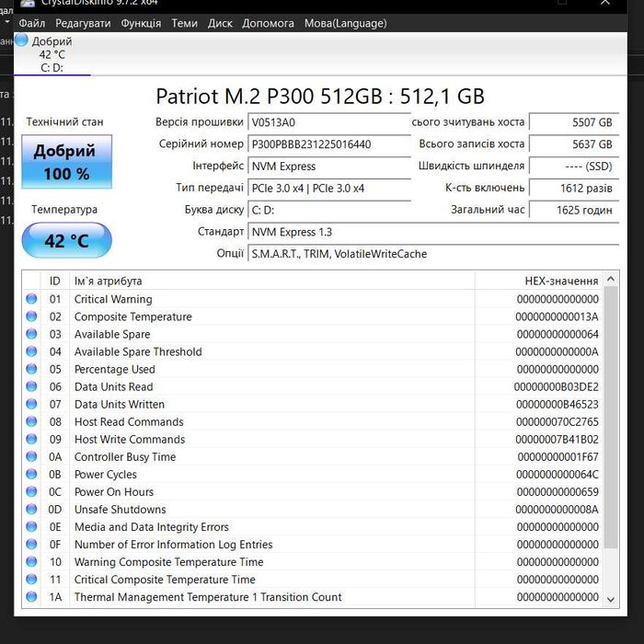
Task: Click the total hours value 1625 годин
Action: 574,210
